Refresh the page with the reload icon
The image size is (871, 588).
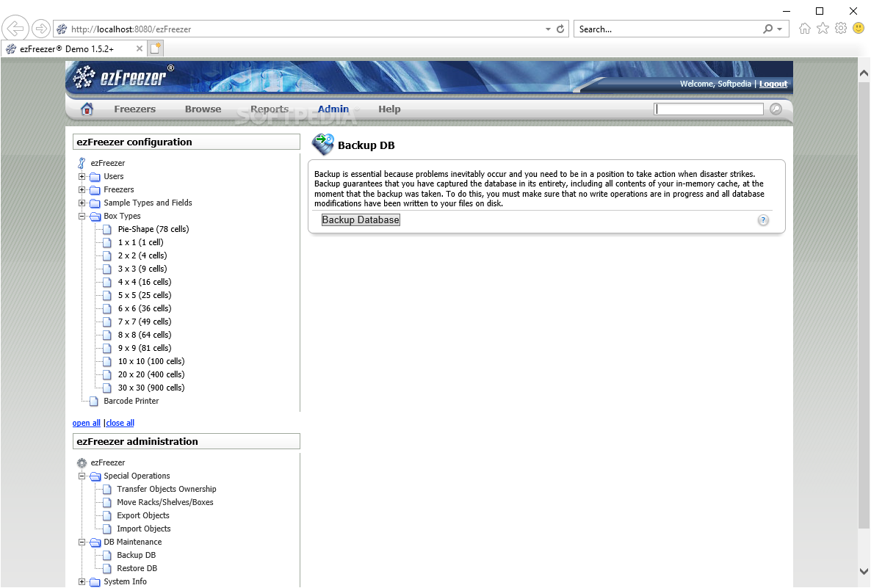[x=560, y=29]
